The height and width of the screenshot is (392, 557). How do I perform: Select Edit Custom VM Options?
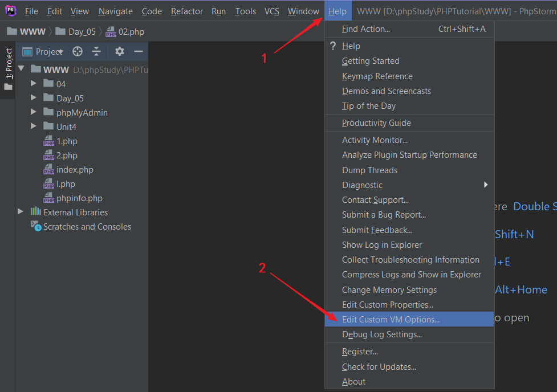(409, 319)
